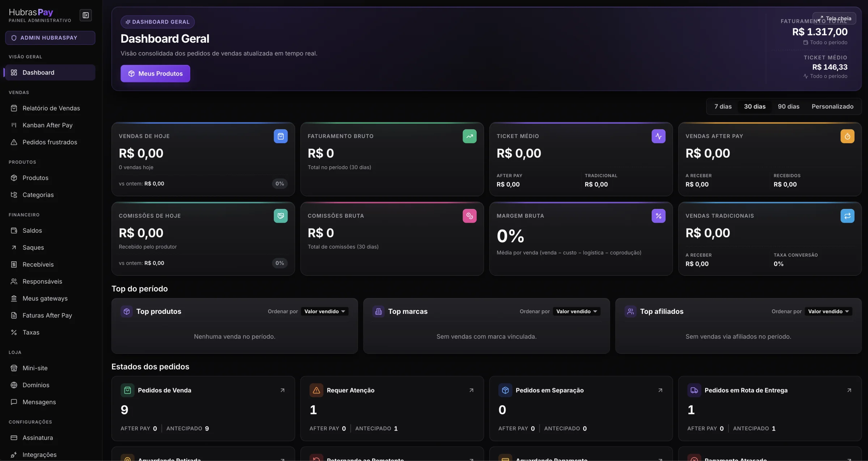
Task: Click the Ticket Médio purple activity icon
Action: pos(659,136)
